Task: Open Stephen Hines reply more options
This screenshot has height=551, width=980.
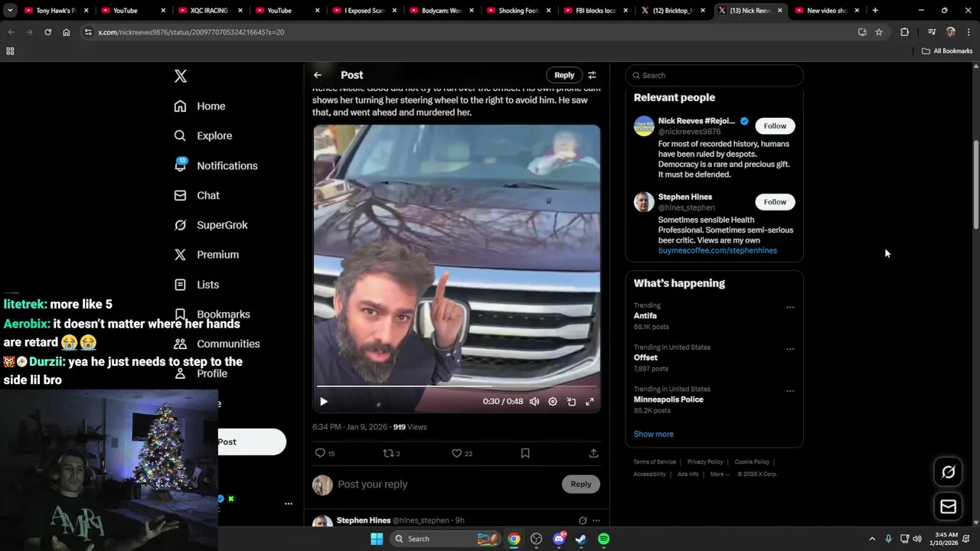Action: coord(596,520)
